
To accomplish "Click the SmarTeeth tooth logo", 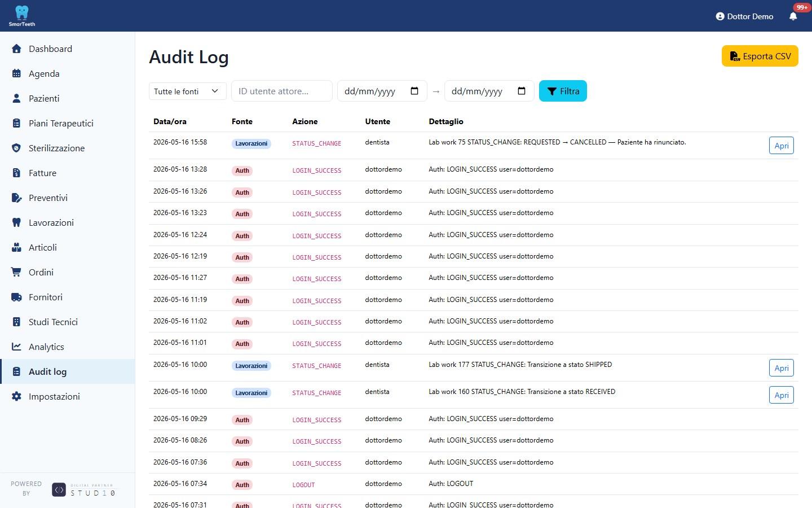I will click(22, 16).
